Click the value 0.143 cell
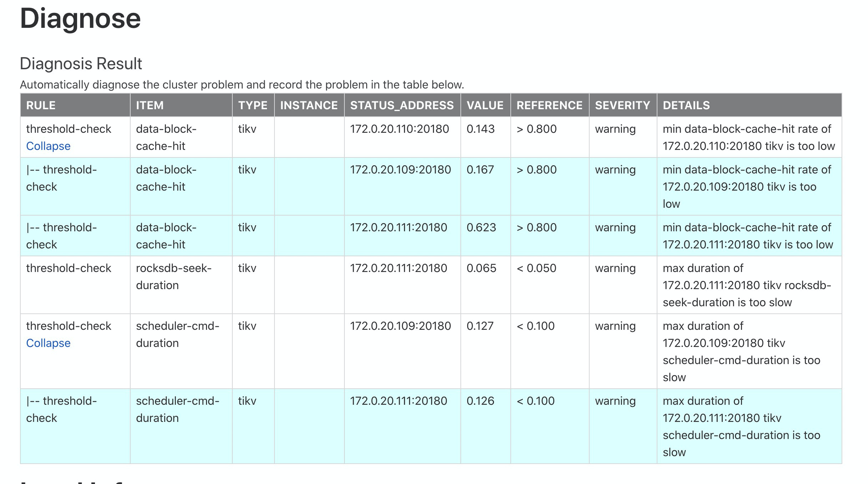868x484 pixels. point(480,129)
